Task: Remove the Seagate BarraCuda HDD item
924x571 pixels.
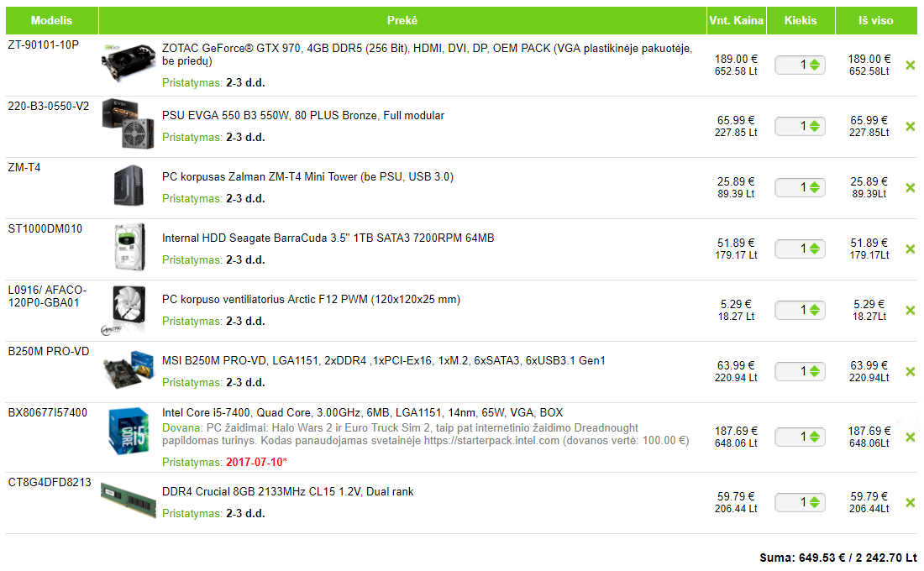Action: tap(911, 249)
